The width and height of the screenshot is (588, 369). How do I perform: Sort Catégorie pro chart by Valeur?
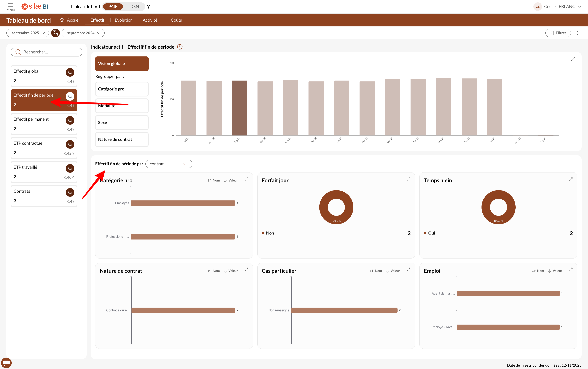(231, 180)
